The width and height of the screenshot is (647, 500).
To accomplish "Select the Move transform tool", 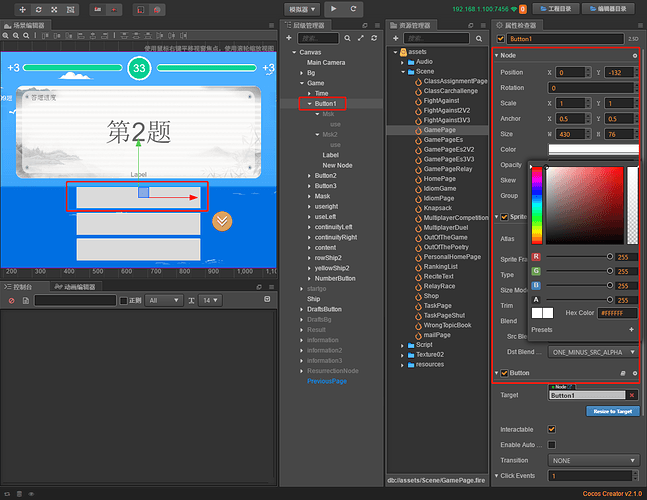I will pyautogui.click(x=23, y=9).
